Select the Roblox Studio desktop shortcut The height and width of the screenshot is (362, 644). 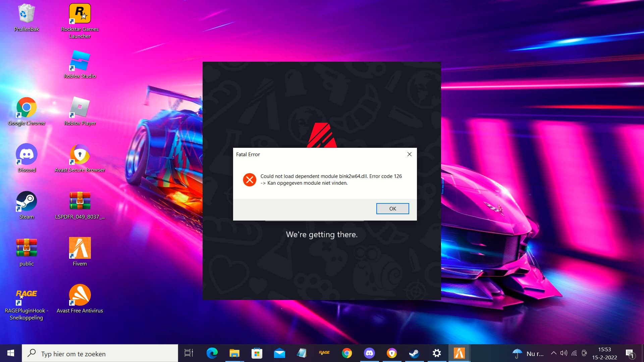point(80,64)
